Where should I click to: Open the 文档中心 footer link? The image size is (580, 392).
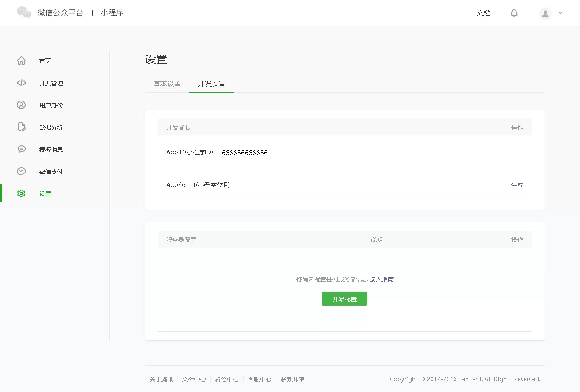click(x=194, y=379)
